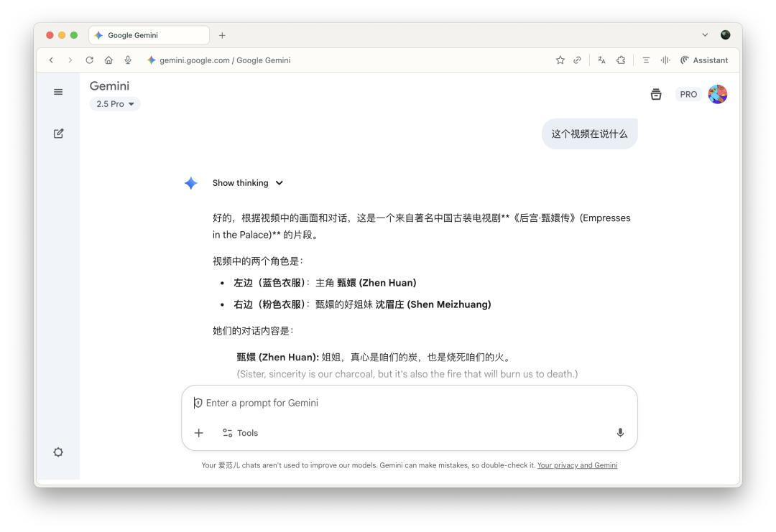
Task: Go forward with the browser forward arrow
Action: [x=70, y=60]
